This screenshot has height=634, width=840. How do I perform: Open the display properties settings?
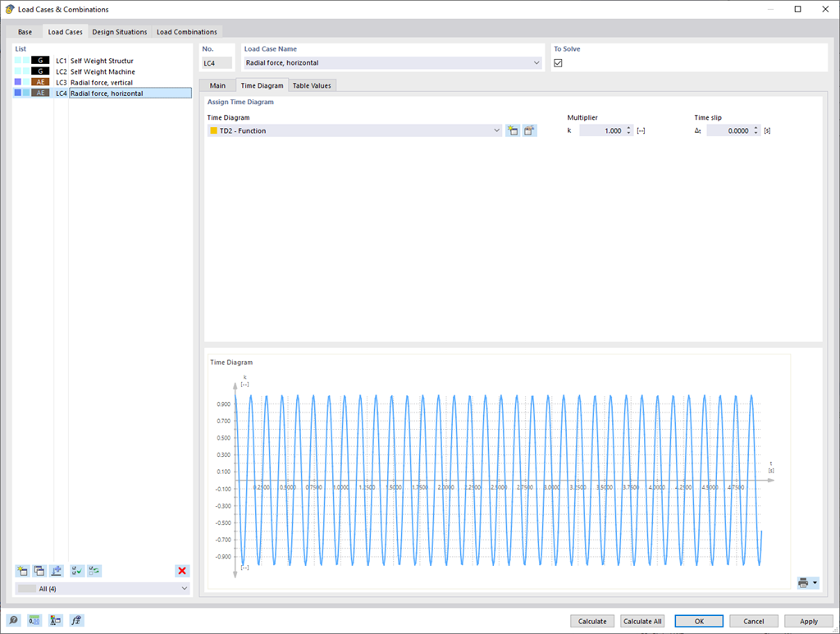pyautogui.click(x=54, y=620)
